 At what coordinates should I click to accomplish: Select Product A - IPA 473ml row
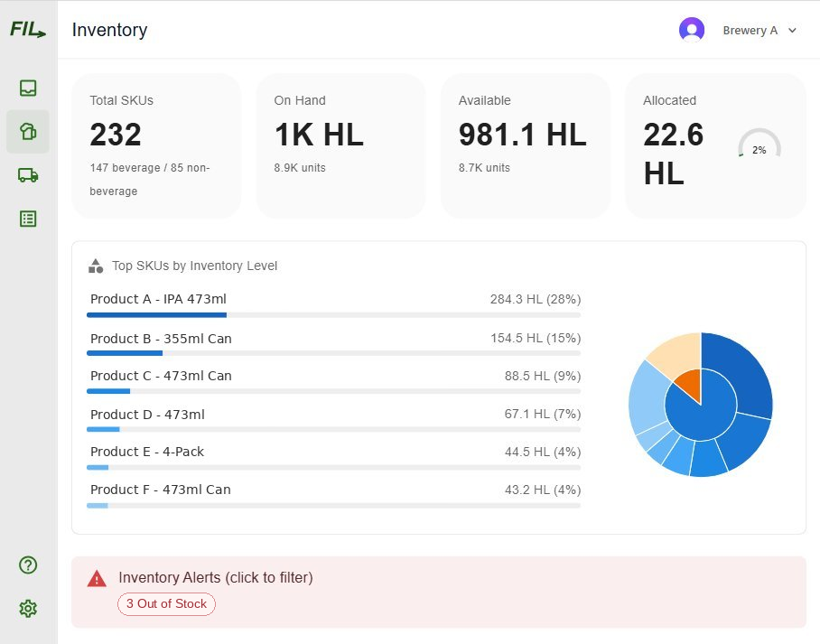click(333, 305)
